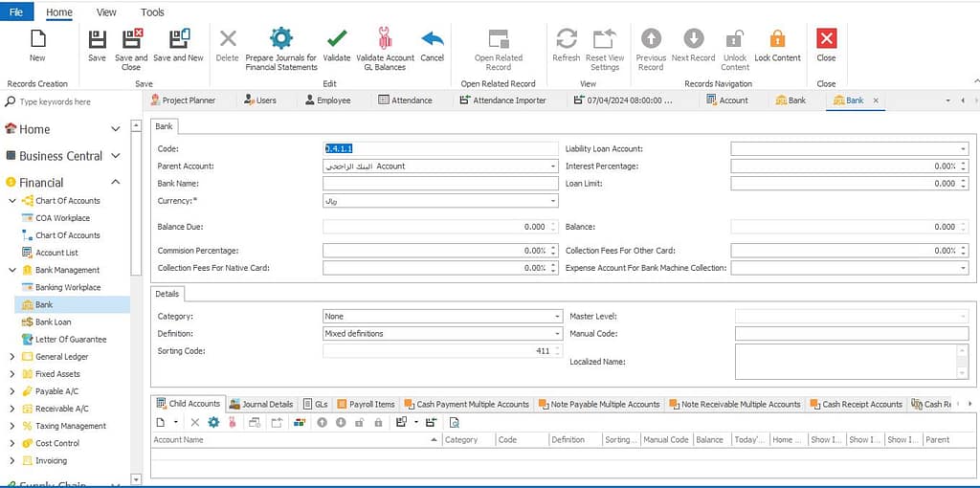Click the Loan Limit stepper arrows
Screen dimensions: 980x488
point(963,184)
